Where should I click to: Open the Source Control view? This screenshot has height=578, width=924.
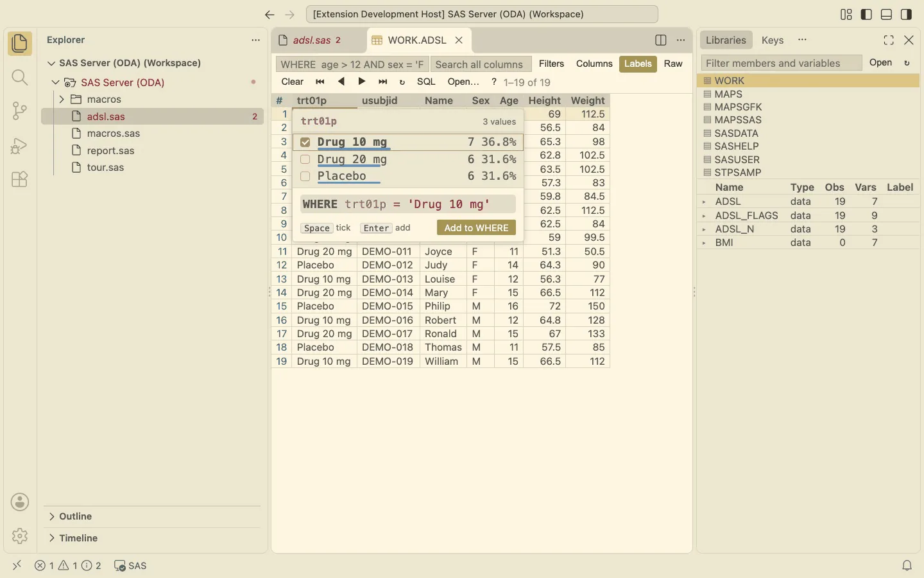tap(20, 111)
